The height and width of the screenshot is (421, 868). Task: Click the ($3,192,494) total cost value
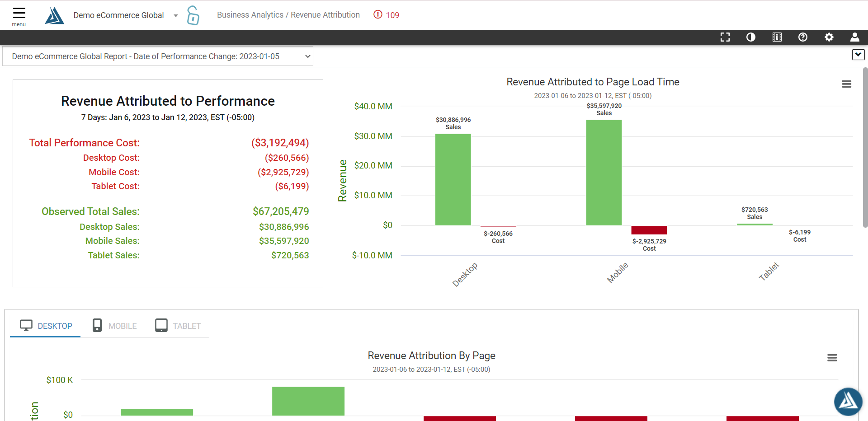click(x=280, y=143)
